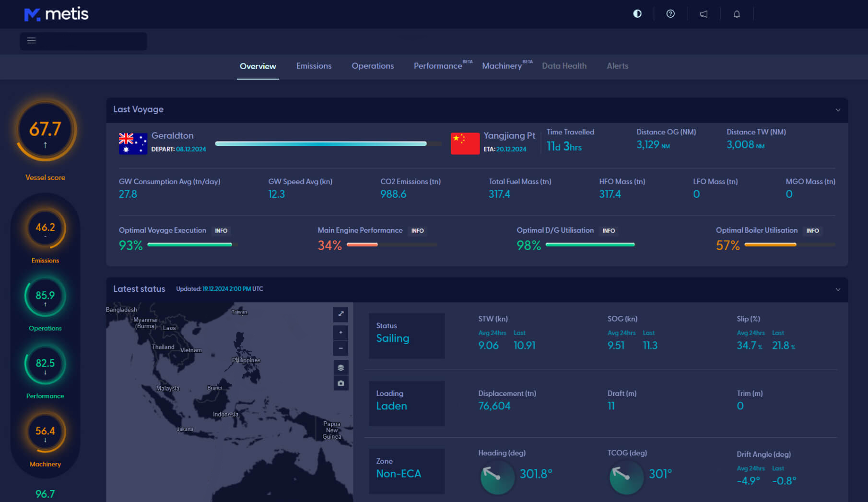Show INFO for Optimal Voyage Execution
Screen dimensions: 868x502
221,231
